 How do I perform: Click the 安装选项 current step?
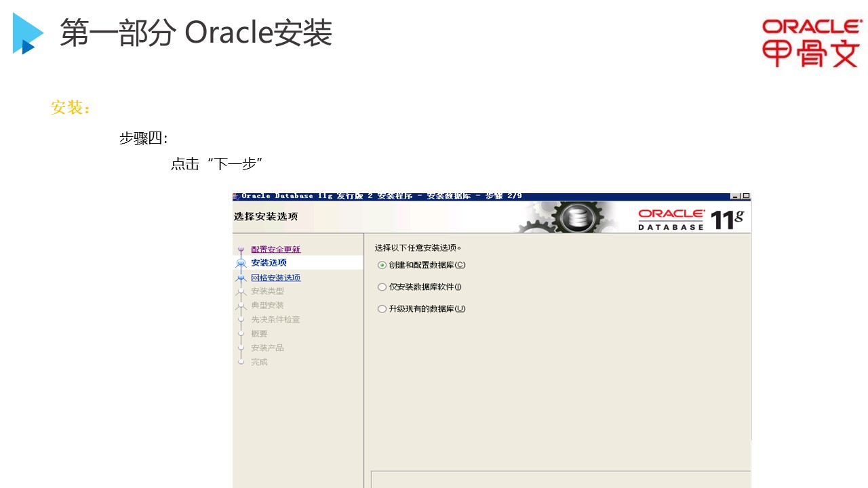pyautogui.click(x=269, y=262)
